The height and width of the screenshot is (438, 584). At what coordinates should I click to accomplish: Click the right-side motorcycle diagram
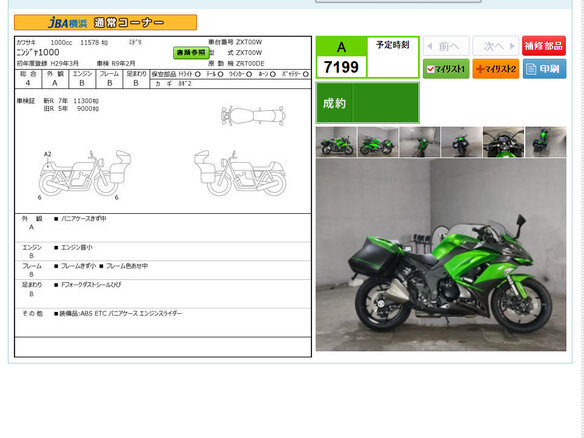[240, 173]
